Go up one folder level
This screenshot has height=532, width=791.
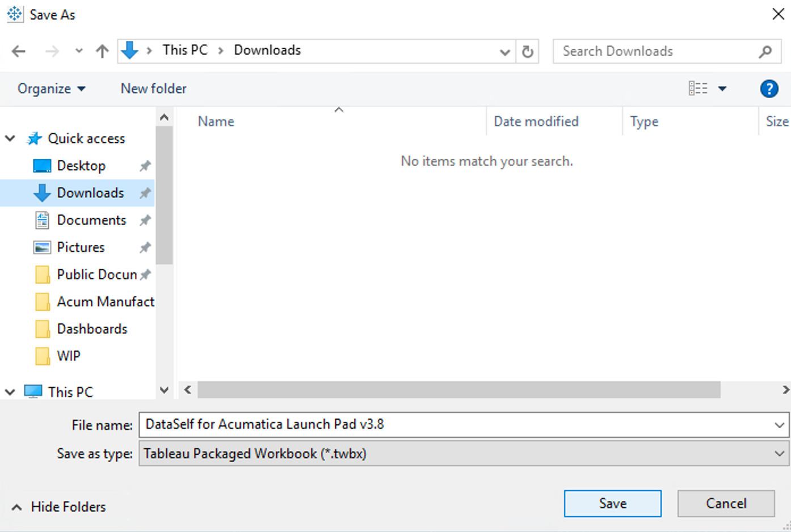102,52
